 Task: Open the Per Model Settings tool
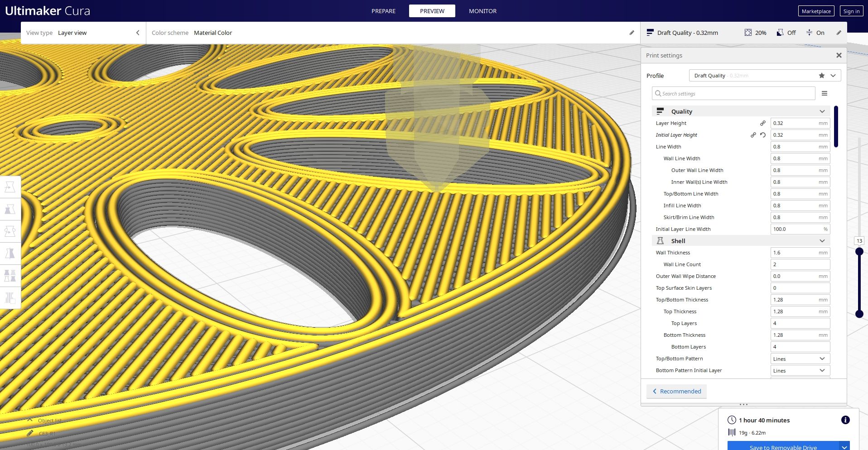click(x=10, y=276)
